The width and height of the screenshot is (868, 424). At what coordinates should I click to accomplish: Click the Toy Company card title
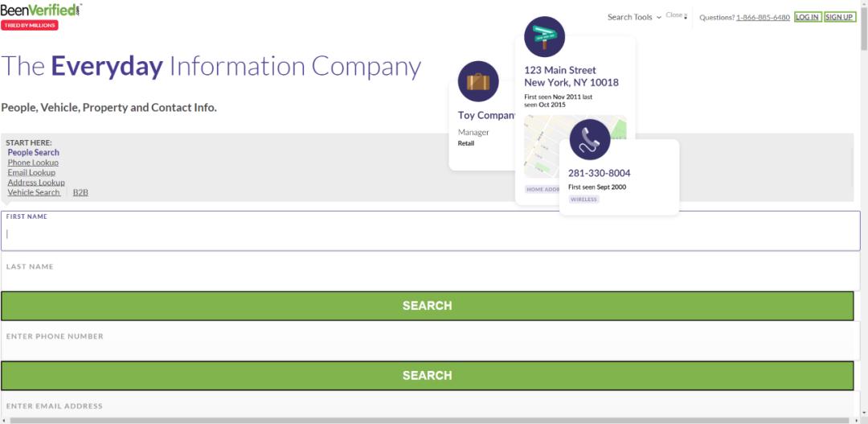tap(486, 115)
